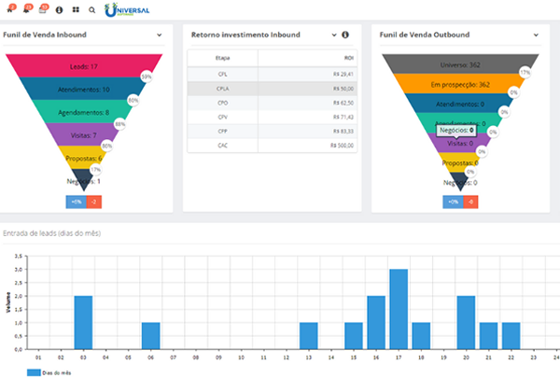The width and height of the screenshot is (560, 392).
Task: Click the bar for day 15
Action: [x=354, y=336]
